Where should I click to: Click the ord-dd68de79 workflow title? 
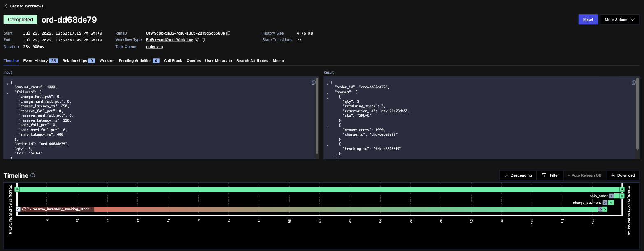click(x=69, y=20)
